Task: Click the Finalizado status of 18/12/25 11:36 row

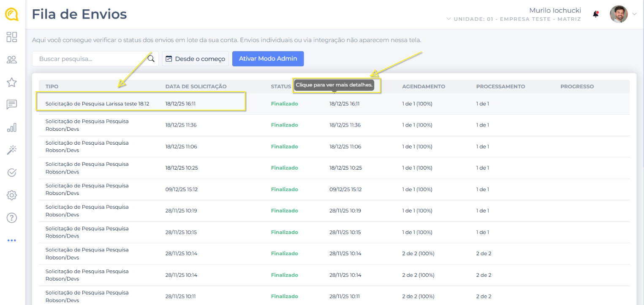Action: [x=284, y=125]
